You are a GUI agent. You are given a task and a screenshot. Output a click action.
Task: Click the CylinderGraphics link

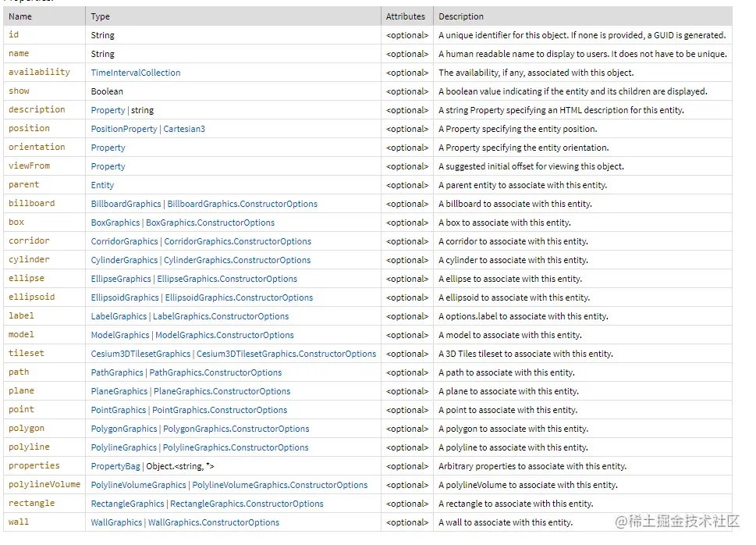click(x=124, y=260)
